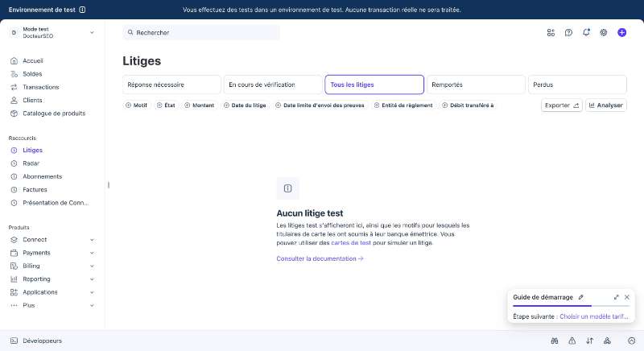Add the Entité de règlement filter
Viewport: 644px width, 351px height.
[403, 105]
